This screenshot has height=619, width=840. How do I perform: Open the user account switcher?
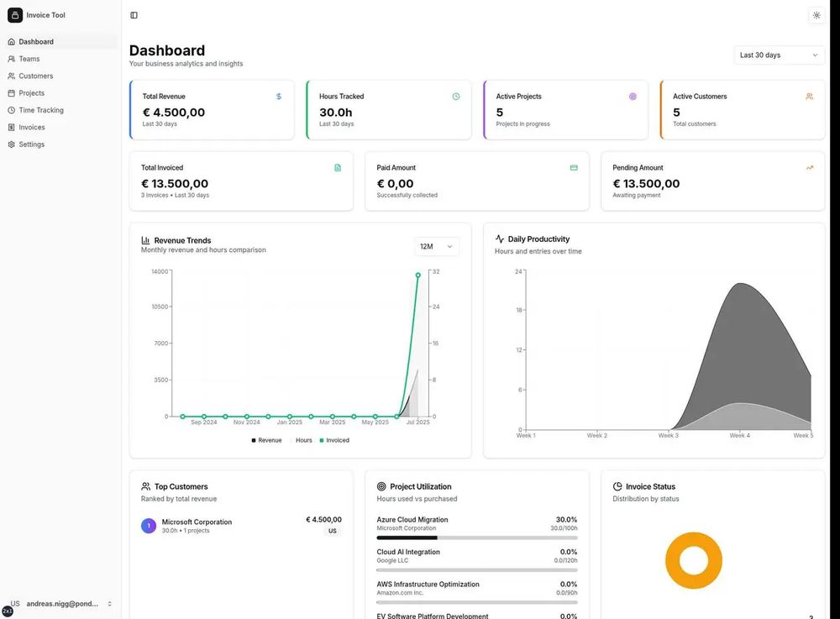tap(60, 604)
